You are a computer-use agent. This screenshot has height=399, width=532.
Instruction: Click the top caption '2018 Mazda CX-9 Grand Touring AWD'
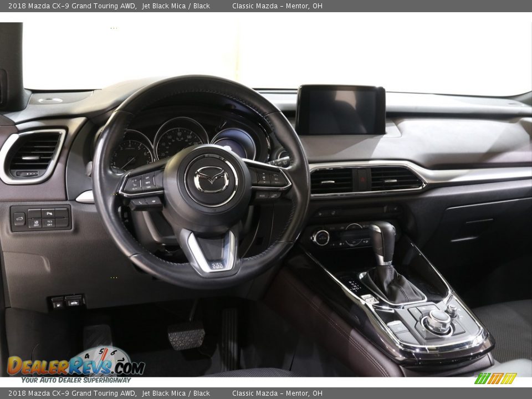coord(72,6)
